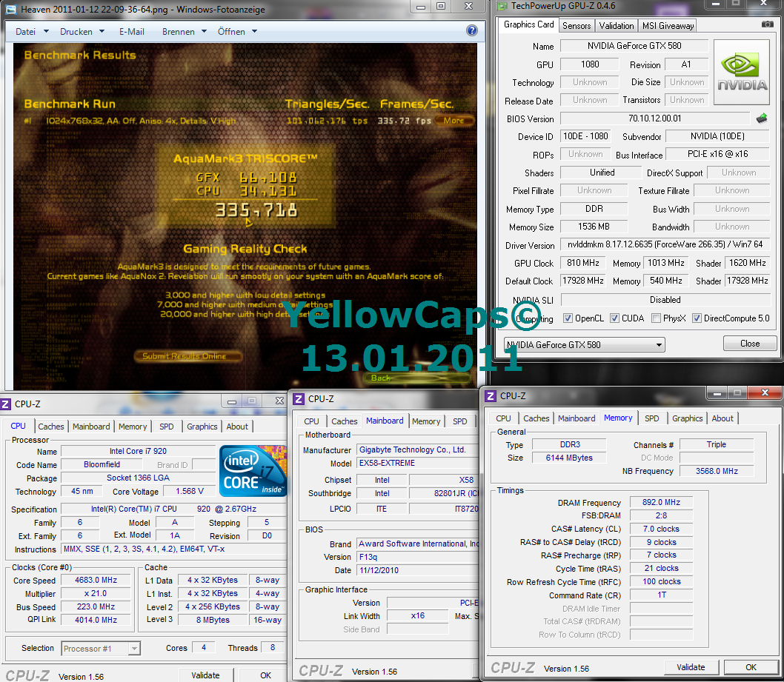Click the Manufacturer field Gigabyte Technology Co., Ltd.
Viewport: 784px width, 682px height.
[x=417, y=449]
